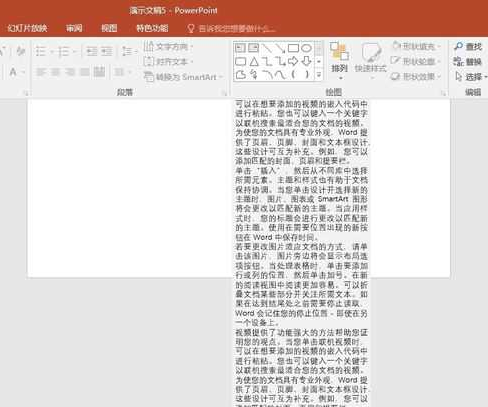Click the numbered list icon
Image resolution: width=488 pixels, height=407 pixels.
(x=63, y=51)
